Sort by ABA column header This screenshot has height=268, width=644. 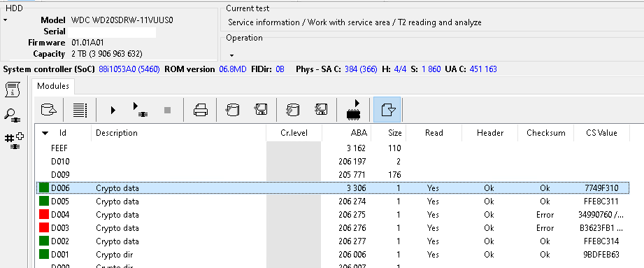[347, 133]
